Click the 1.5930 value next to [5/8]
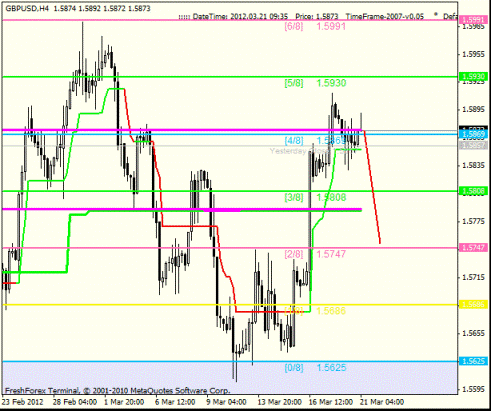Screen dimensions: 491x411 point(331,83)
